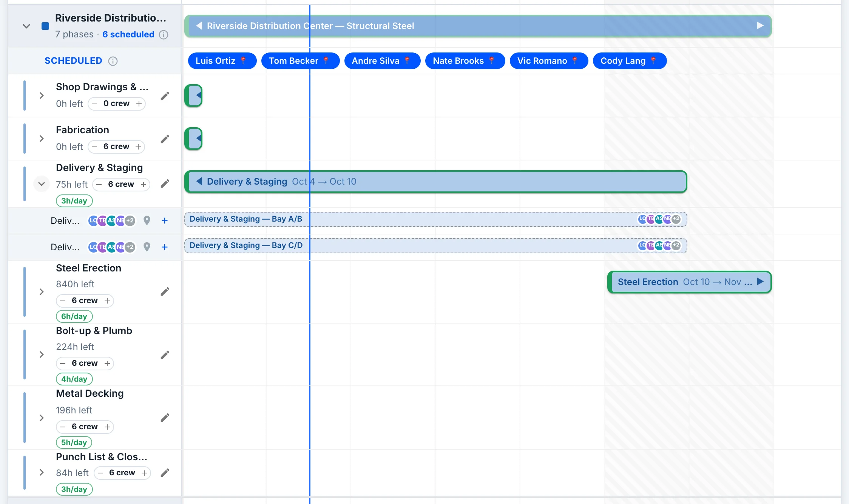The width and height of the screenshot is (849, 504).
Task: Show info about the SCHEDULED section
Action: (113, 61)
